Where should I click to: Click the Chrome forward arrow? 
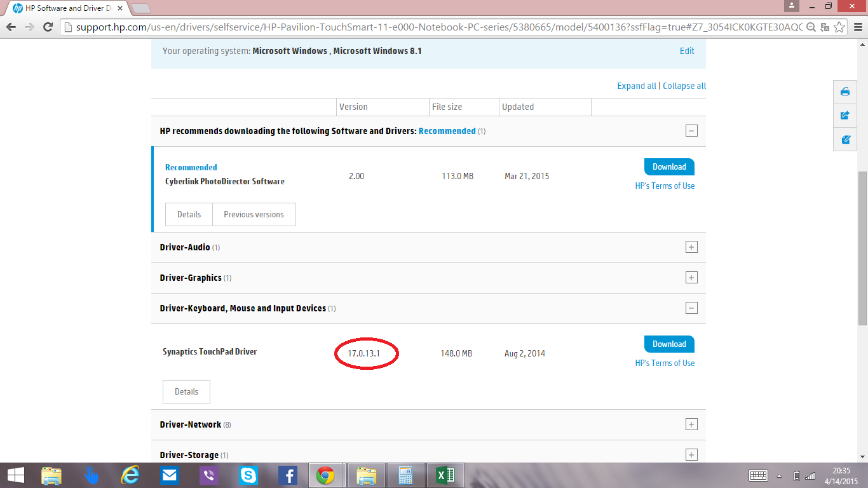click(29, 27)
